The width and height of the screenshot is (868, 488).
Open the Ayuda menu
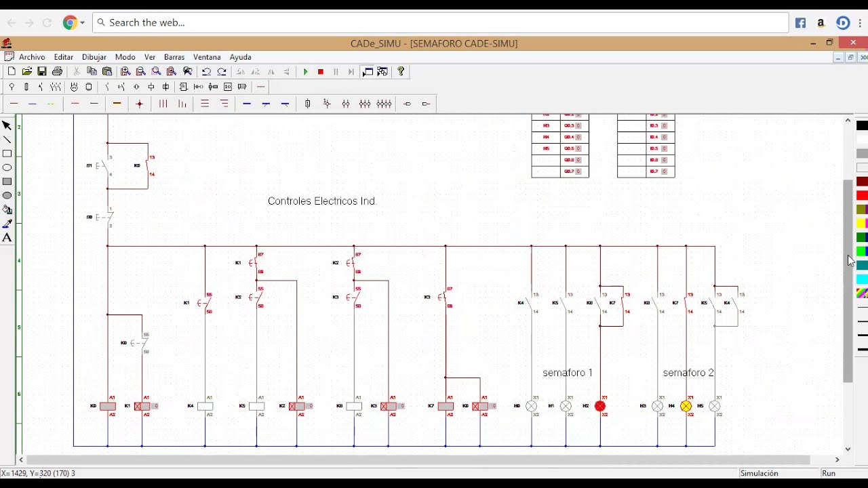tap(241, 57)
